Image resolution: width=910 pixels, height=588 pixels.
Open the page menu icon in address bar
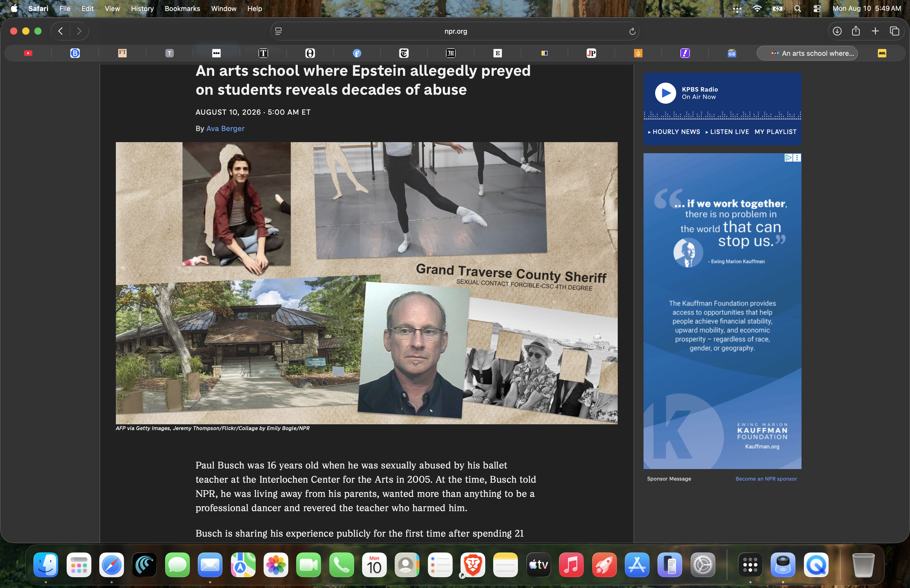[278, 31]
